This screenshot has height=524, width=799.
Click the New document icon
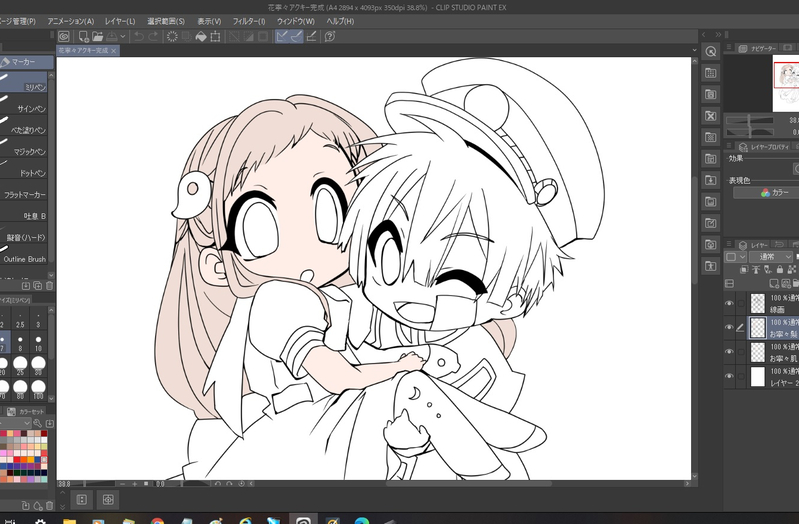tap(83, 36)
